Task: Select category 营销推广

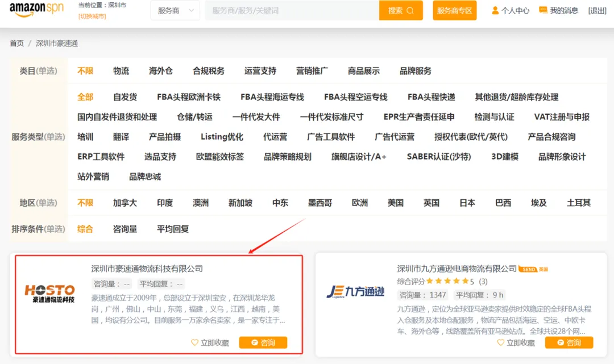Action: [x=312, y=71]
